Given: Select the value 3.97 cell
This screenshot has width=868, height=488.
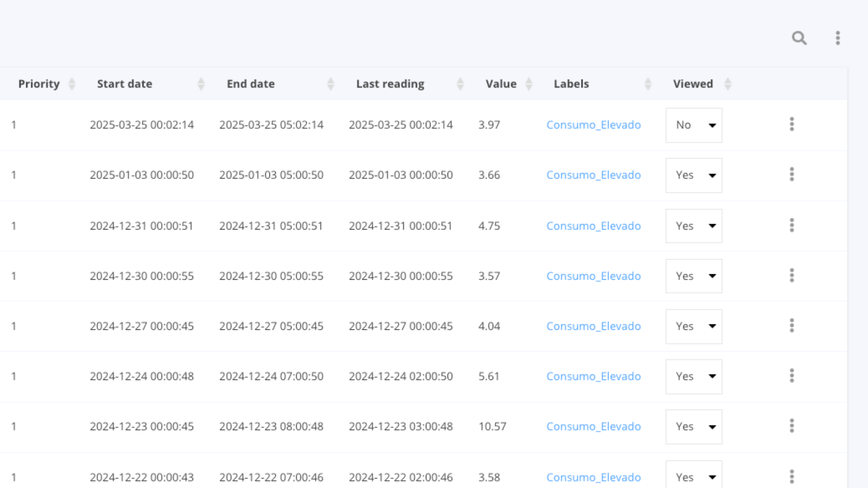Looking at the screenshot, I should [x=489, y=125].
